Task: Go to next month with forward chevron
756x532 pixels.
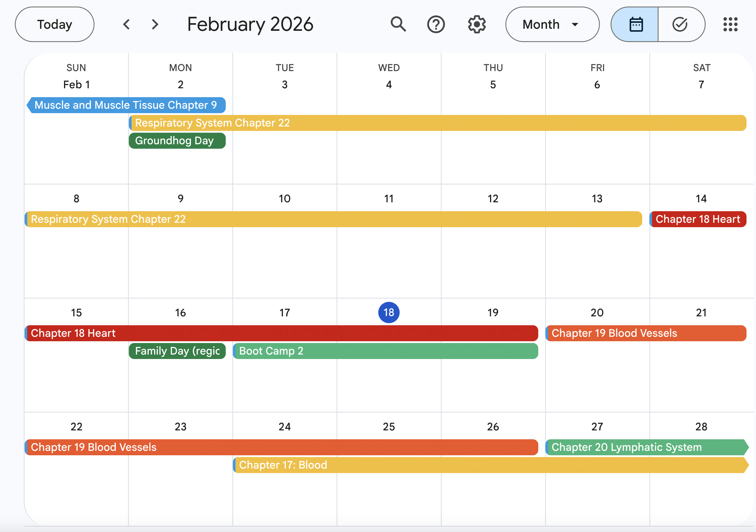Action: [x=154, y=24]
